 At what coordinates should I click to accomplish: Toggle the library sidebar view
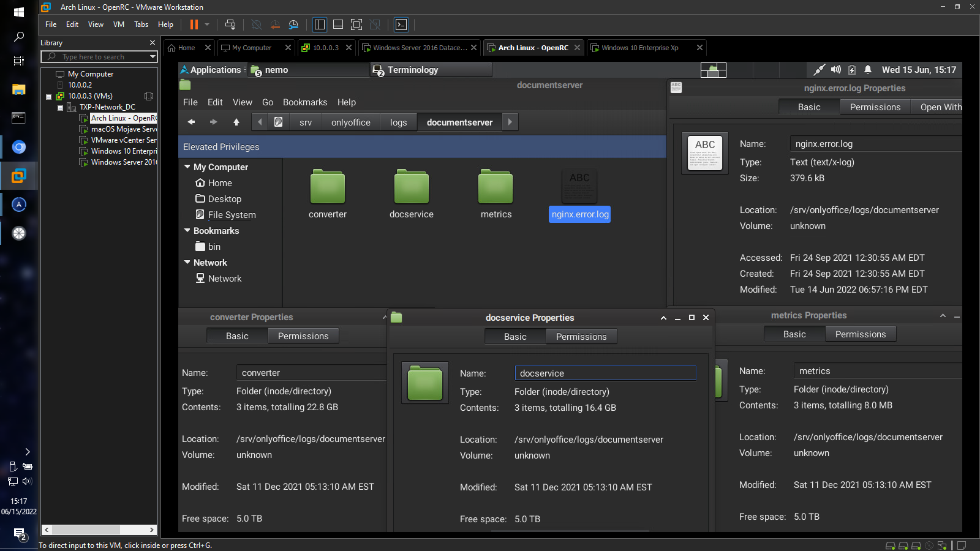click(x=320, y=24)
